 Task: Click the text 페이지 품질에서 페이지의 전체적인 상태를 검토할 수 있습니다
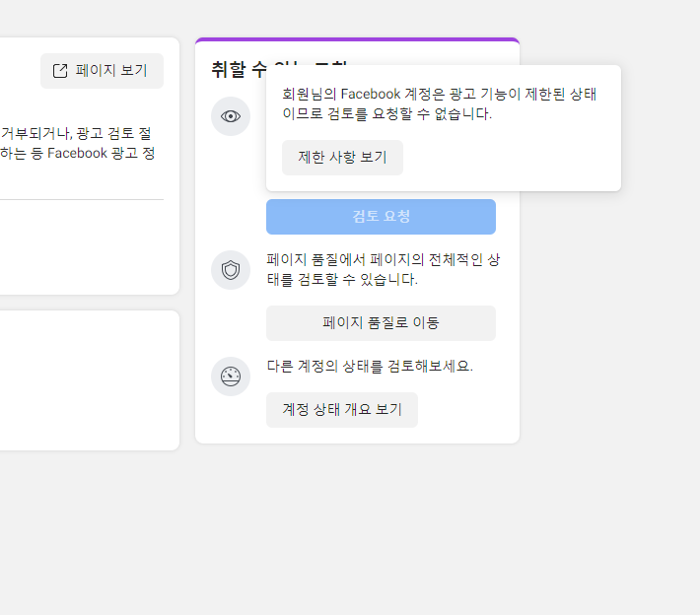384,270
